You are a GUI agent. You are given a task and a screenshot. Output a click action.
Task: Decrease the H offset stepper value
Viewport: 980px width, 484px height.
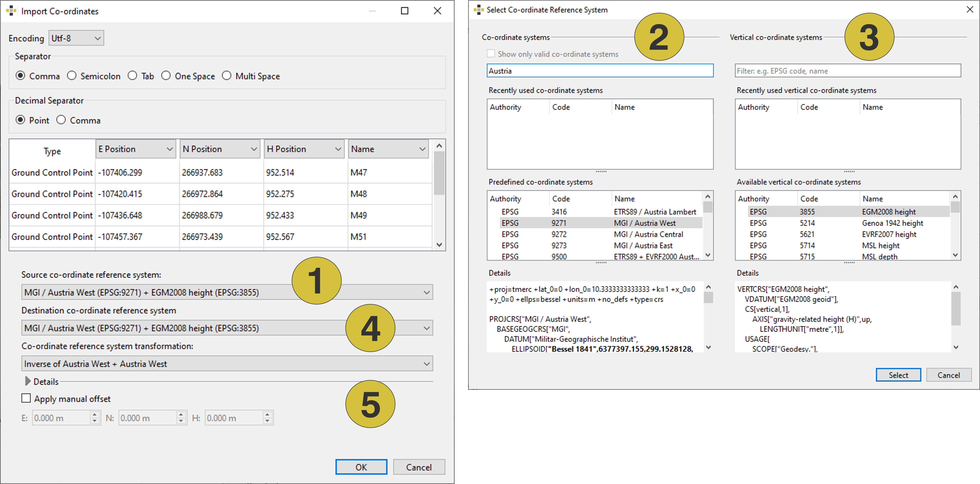pyautogui.click(x=267, y=421)
